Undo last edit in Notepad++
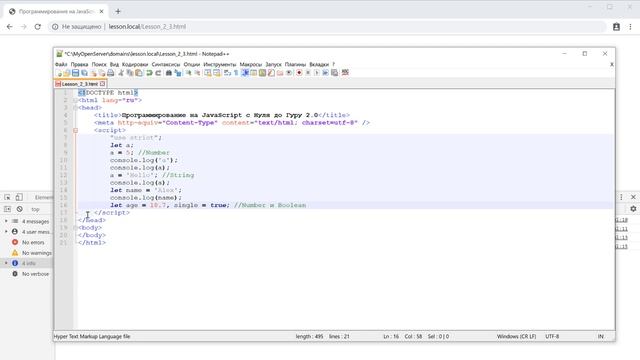Image resolution: width=640 pixels, height=360 pixels. tap(149, 73)
